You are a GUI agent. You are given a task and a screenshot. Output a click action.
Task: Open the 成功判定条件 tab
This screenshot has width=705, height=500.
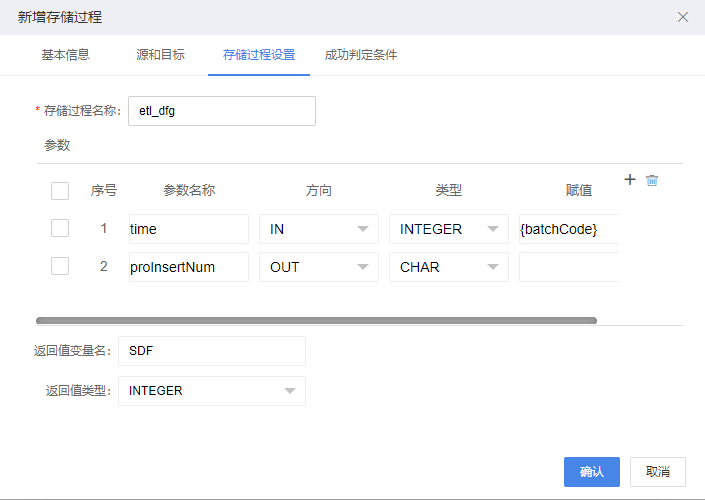coord(361,55)
